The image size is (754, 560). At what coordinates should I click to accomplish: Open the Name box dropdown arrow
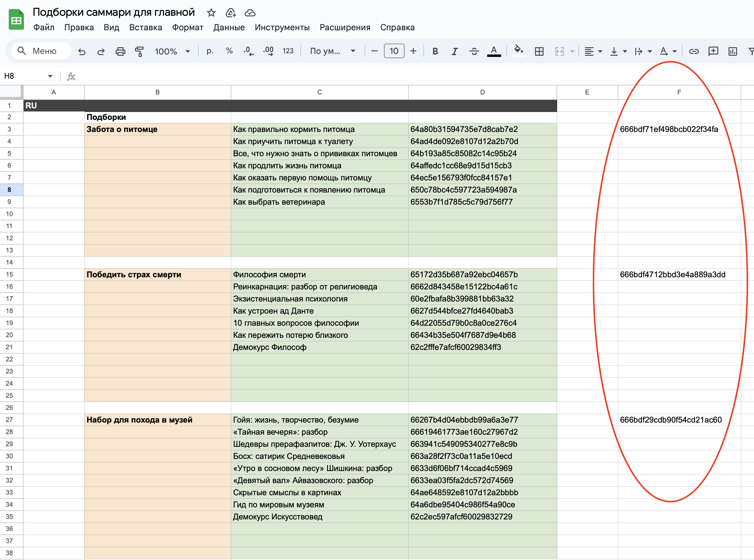50,76
